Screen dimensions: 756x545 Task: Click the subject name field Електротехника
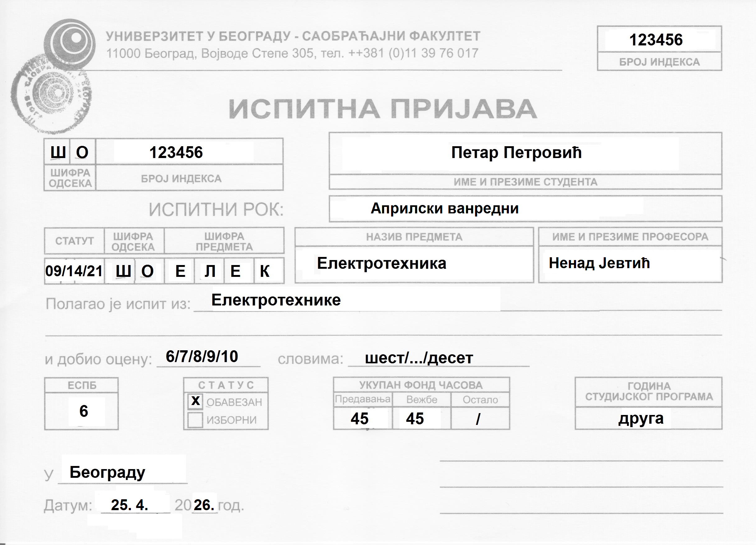(382, 263)
